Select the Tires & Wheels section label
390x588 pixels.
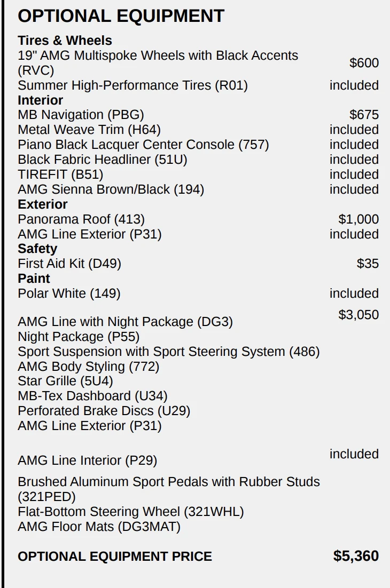(x=65, y=41)
